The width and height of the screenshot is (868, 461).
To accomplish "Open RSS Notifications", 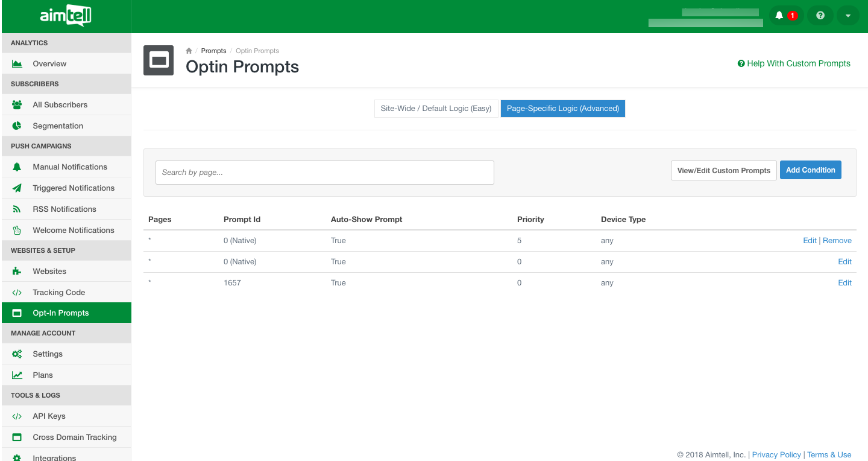I will (64, 209).
